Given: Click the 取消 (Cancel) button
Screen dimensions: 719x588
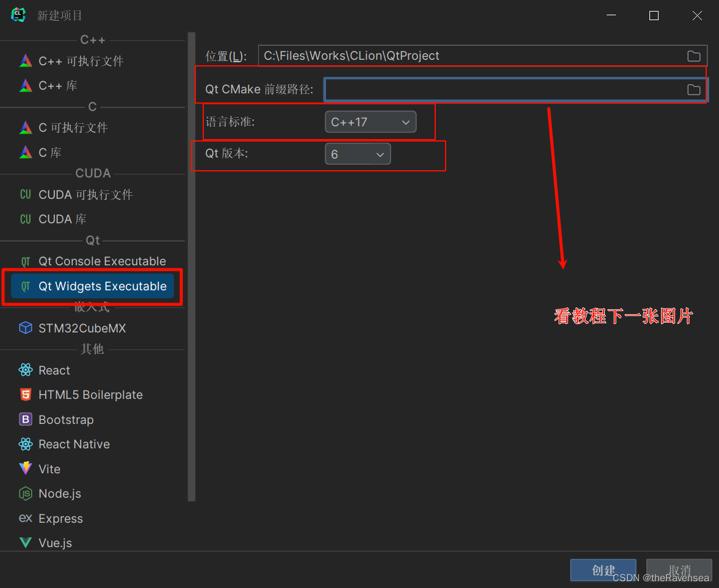Looking at the screenshot, I should tap(679, 570).
